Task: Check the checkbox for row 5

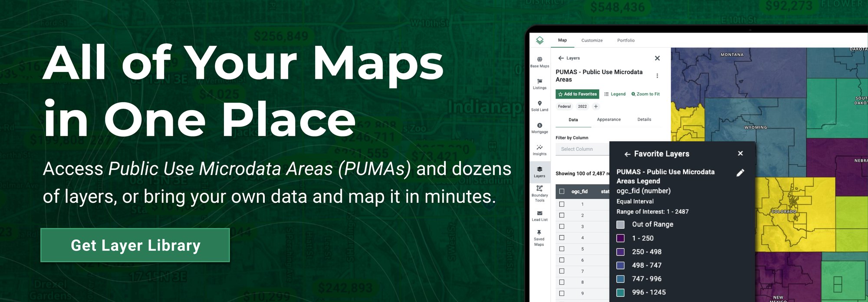Action: 562,249
